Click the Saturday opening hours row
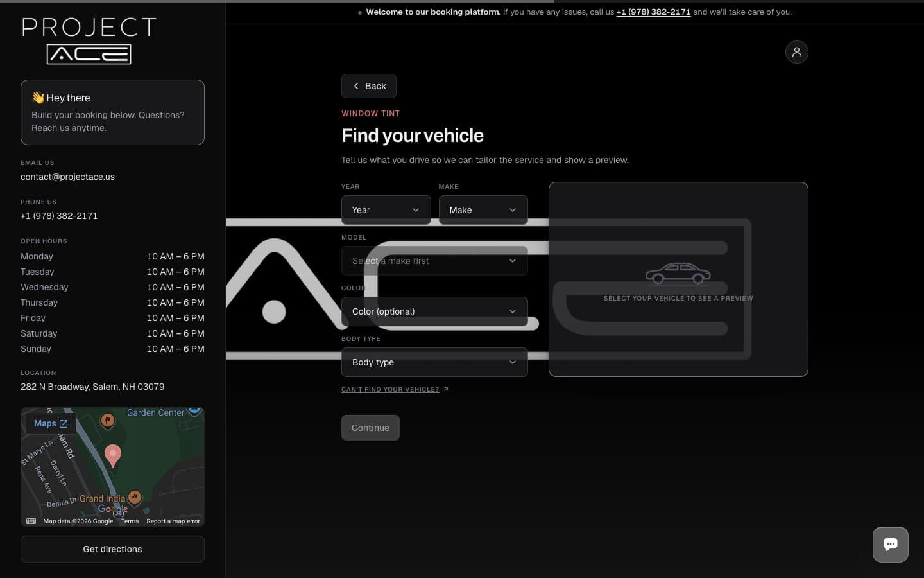The width and height of the screenshot is (924, 578). 112,333
